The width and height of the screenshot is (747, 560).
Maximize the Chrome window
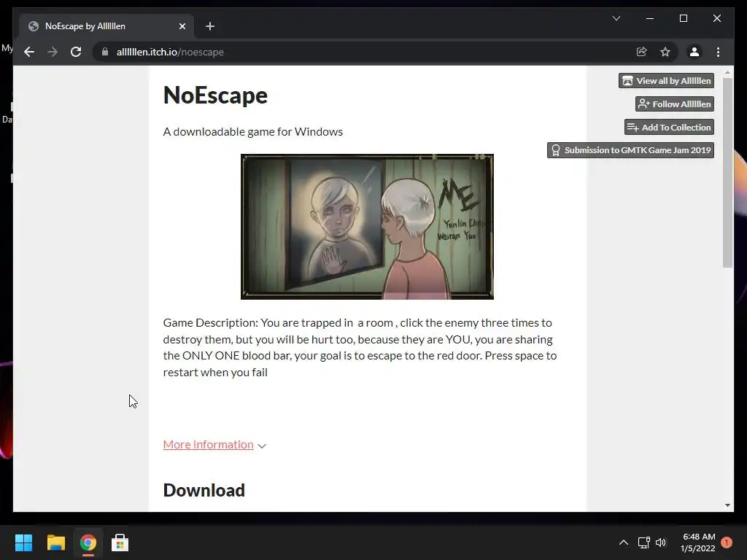coord(683,18)
